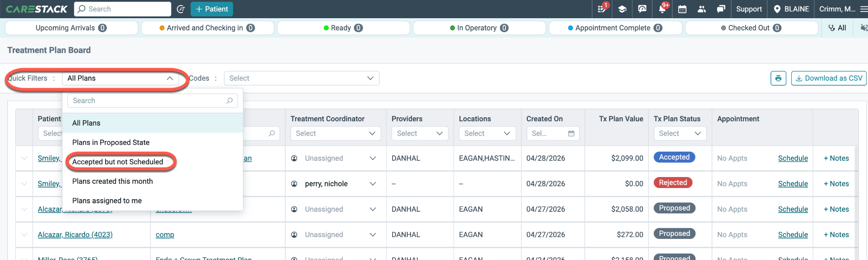Click the stethoscope All providers filter
868x260 pixels.
pos(837,28)
